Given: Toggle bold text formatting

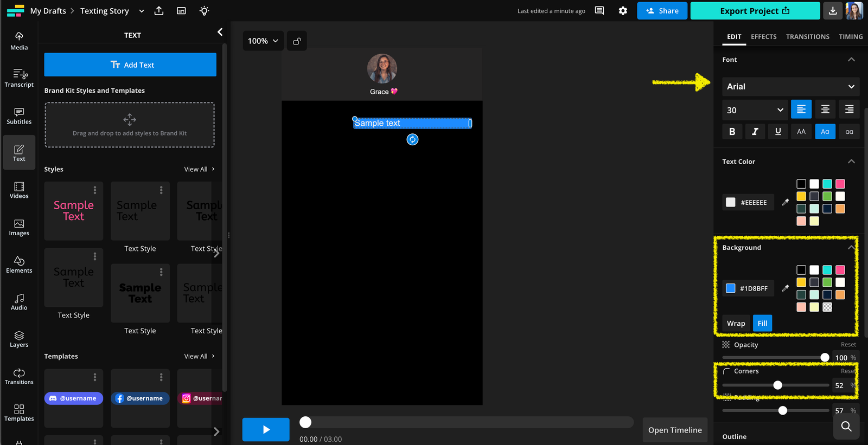Looking at the screenshot, I should [732, 132].
